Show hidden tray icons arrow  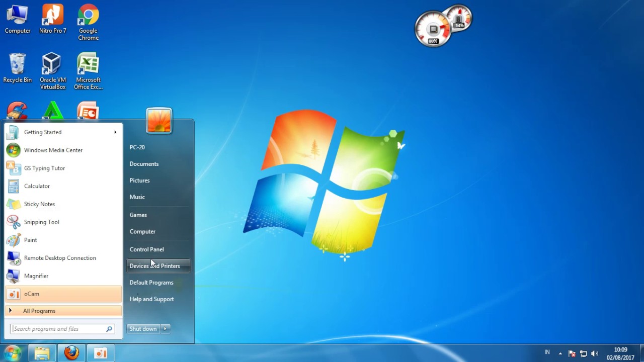click(x=560, y=353)
